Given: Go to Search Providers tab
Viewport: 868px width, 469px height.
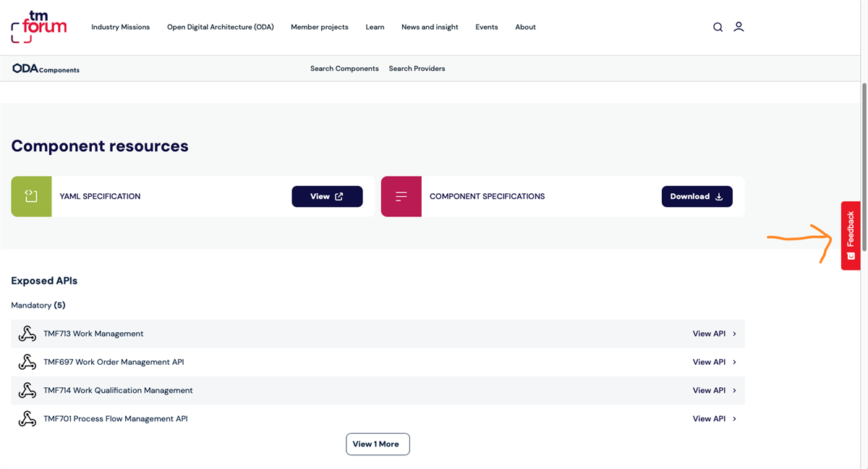Looking at the screenshot, I should [417, 69].
